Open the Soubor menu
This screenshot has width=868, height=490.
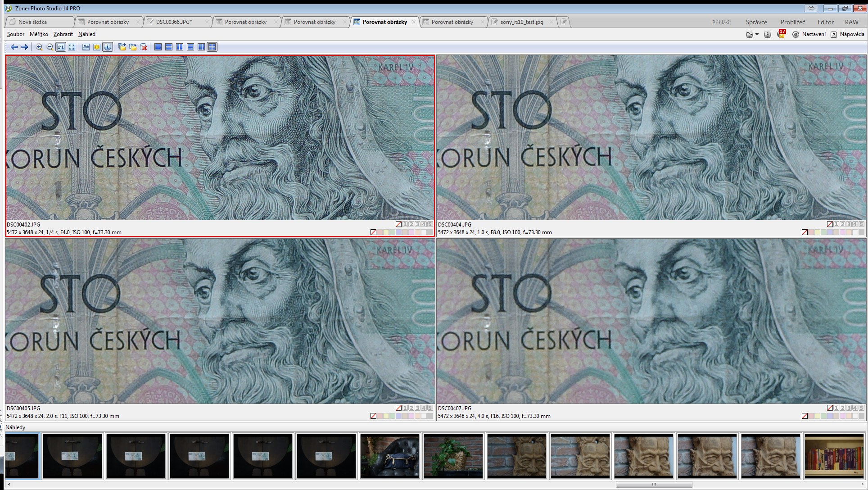point(16,34)
